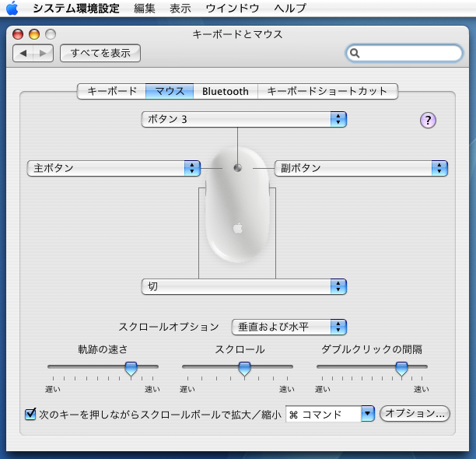Open the Apple menu
476x459 pixels.
pyautogui.click(x=12, y=8)
